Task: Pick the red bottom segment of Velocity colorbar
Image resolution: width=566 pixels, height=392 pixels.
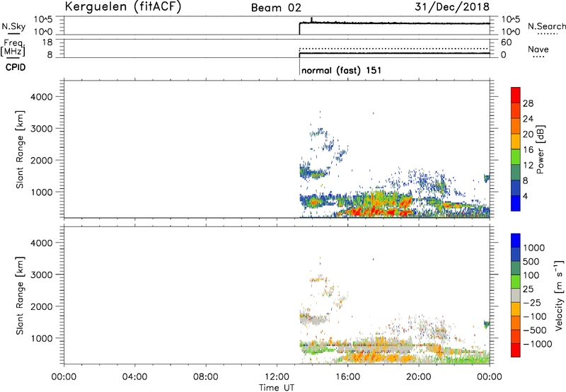Action: tap(516, 350)
